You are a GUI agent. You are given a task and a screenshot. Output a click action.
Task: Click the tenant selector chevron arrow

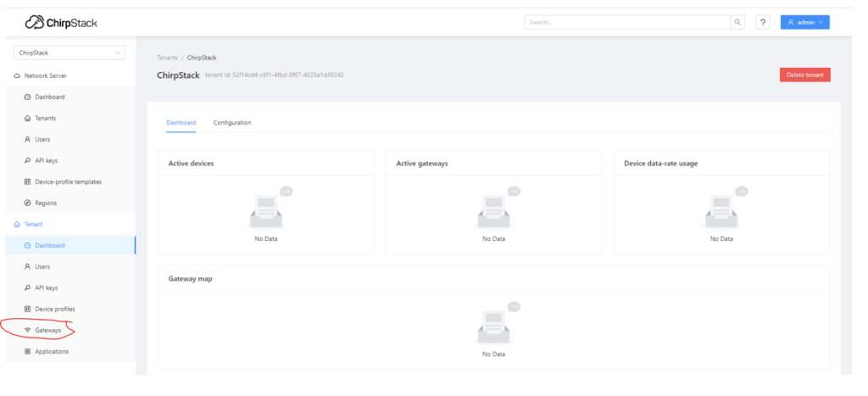[117, 53]
